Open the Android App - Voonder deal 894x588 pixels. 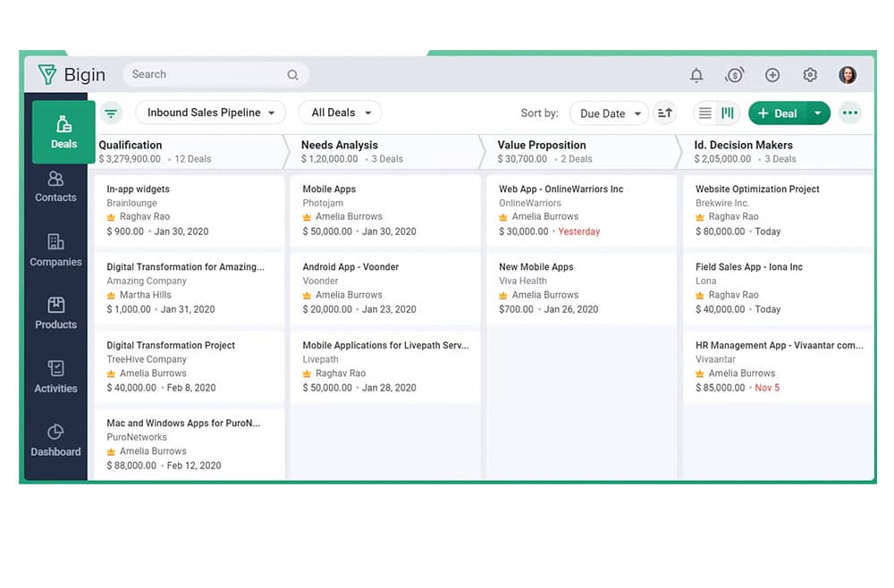(x=385, y=289)
